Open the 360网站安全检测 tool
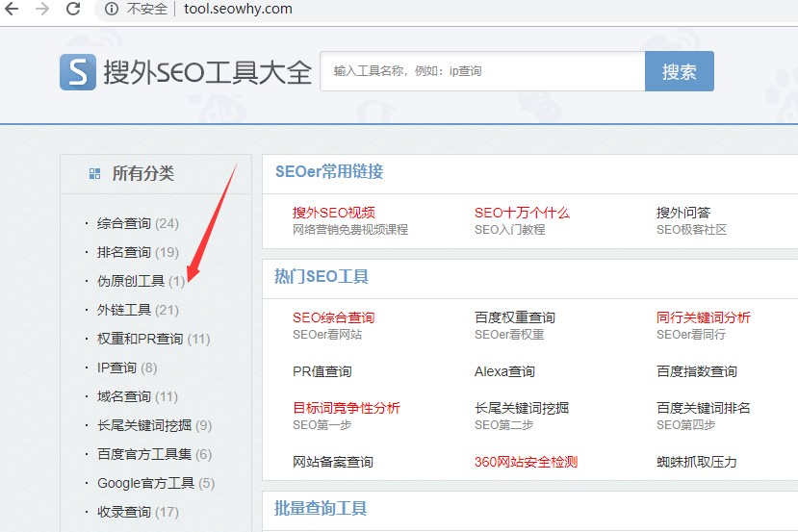This screenshot has width=798, height=532. click(x=527, y=462)
